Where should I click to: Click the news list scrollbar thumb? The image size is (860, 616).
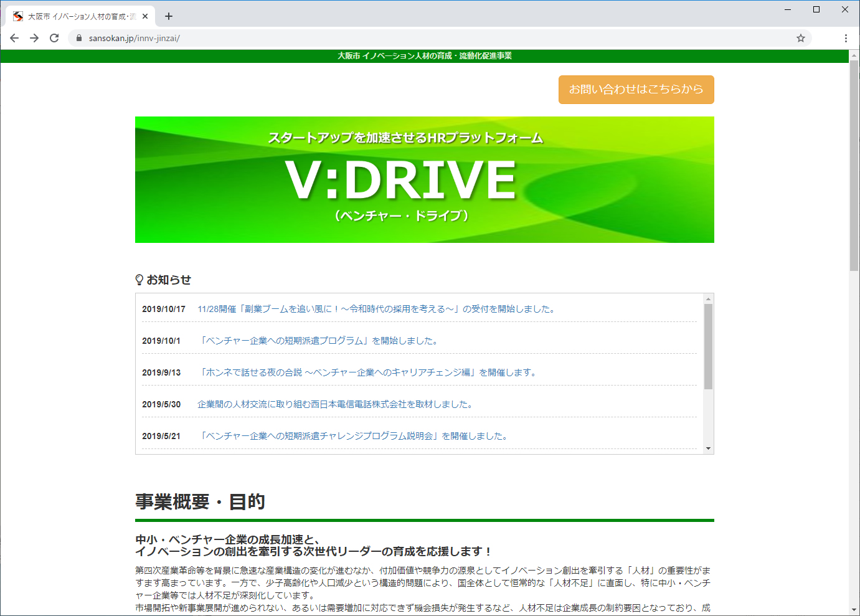708,346
